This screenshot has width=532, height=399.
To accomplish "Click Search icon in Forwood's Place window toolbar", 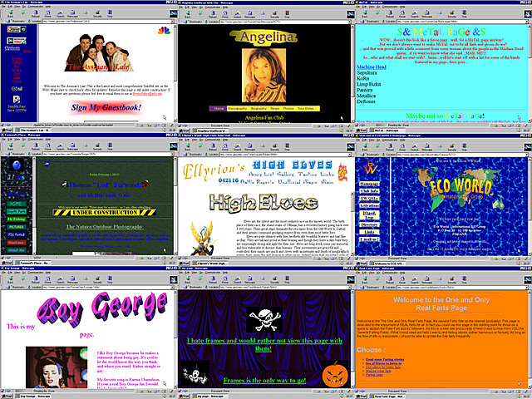I will point(61,146).
